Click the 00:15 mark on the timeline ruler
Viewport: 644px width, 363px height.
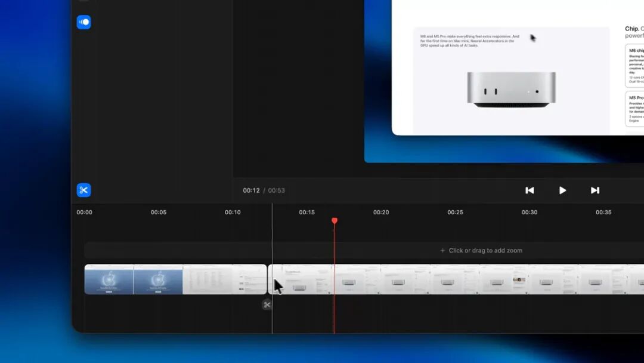pos(307,212)
